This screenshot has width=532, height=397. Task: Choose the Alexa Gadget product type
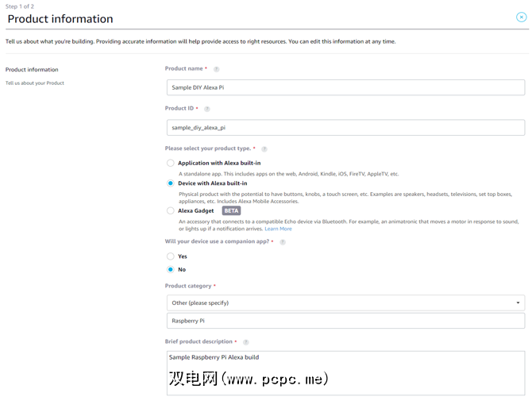tap(171, 211)
